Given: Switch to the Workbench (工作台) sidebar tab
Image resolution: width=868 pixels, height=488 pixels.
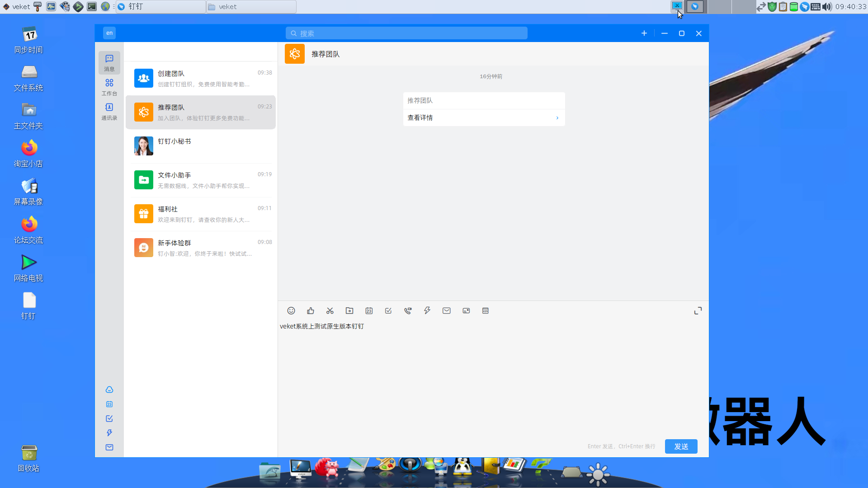Looking at the screenshot, I should [x=109, y=87].
